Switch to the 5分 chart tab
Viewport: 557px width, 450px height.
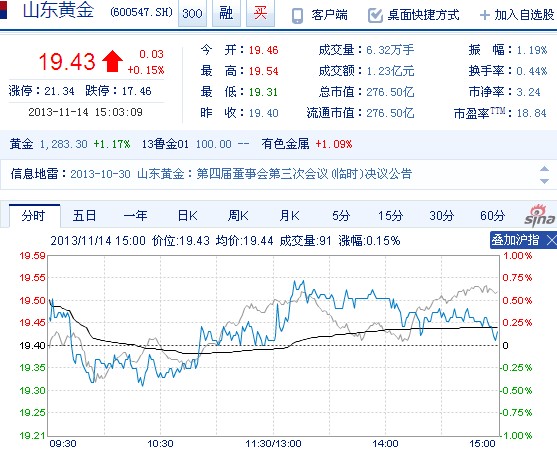tap(341, 216)
